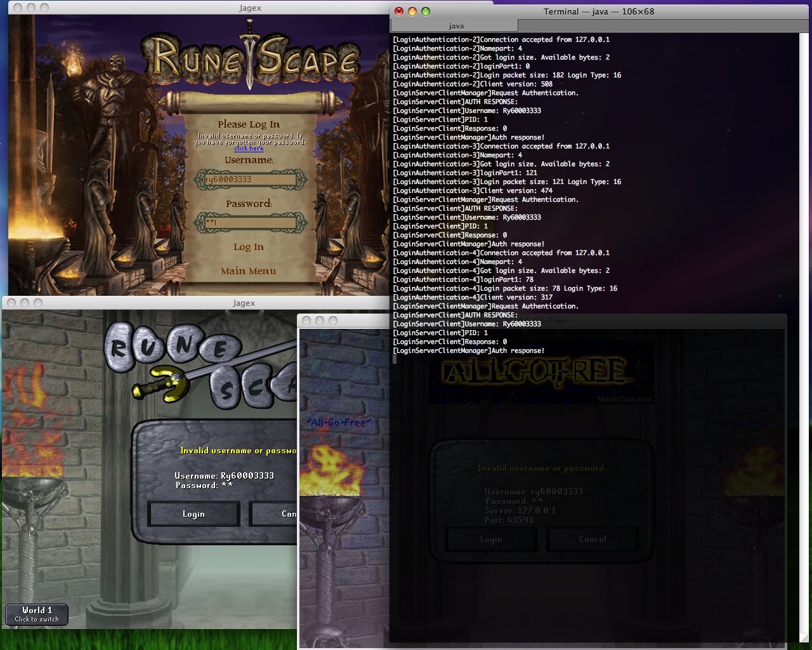
Task: Close the Terminal window with red button
Action: [399, 11]
